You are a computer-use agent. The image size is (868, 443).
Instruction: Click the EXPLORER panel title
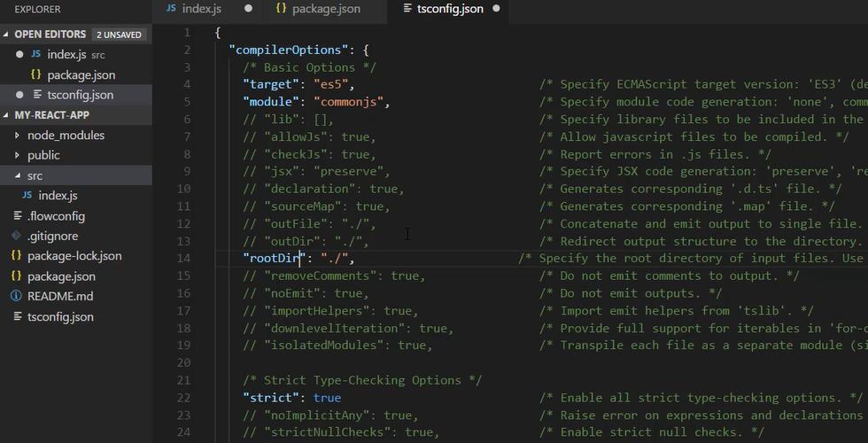click(x=37, y=10)
